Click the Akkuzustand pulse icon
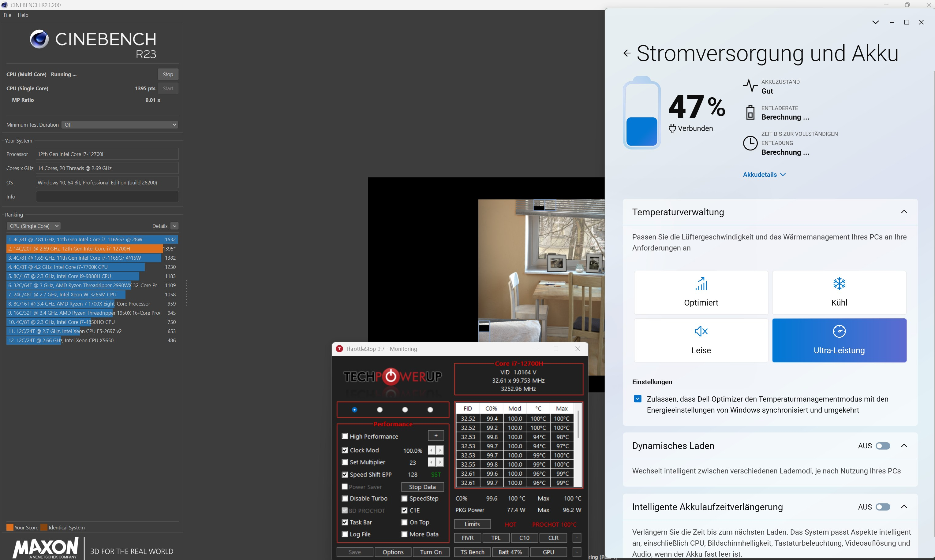 tap(750, 86)
